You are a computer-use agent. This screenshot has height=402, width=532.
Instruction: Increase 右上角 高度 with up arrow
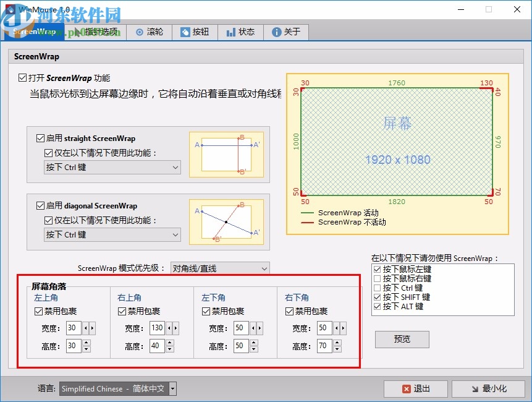170,343
